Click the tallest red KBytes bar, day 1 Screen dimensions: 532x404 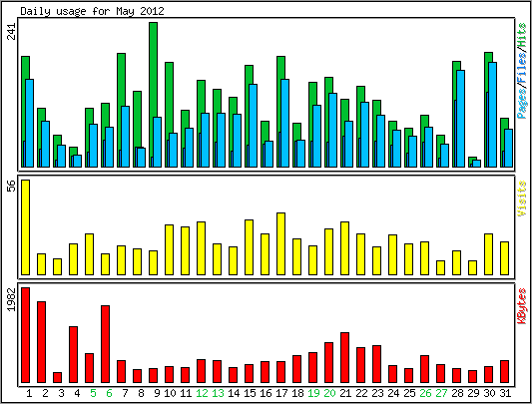point(25,335)
